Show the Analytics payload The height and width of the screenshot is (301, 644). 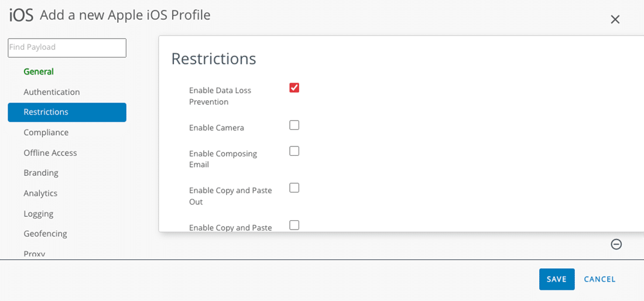(40, 193)
